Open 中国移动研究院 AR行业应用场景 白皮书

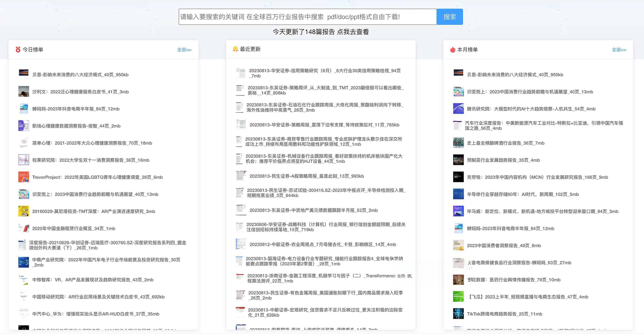(x=98, y=297)
